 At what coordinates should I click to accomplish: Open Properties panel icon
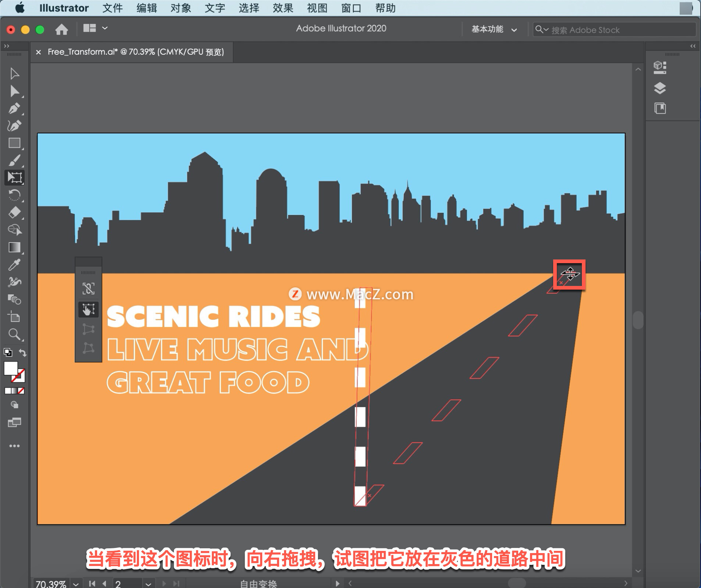tap(660, 67)
